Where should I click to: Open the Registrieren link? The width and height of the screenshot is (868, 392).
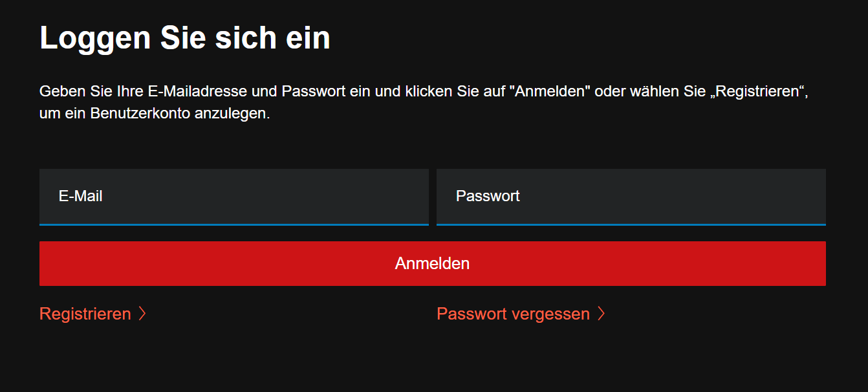(85, 314)
